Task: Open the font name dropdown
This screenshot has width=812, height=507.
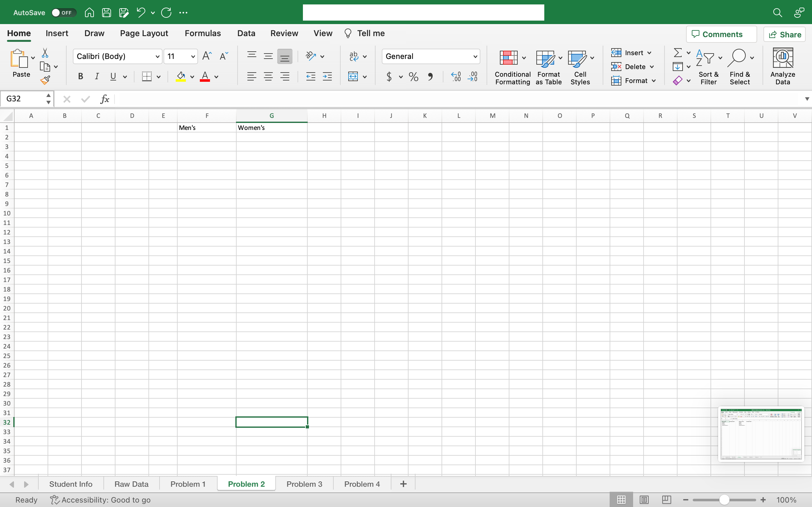Action: click(157, 56)
